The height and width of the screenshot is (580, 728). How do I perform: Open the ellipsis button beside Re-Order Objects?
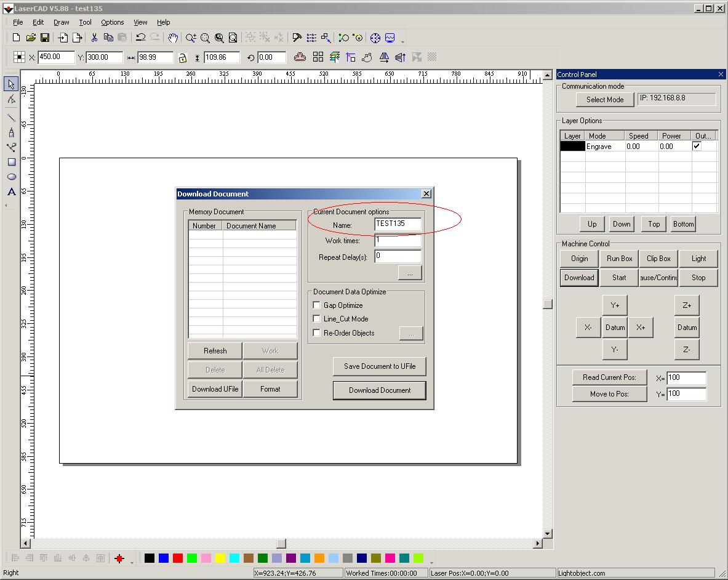tap(411, 333)
